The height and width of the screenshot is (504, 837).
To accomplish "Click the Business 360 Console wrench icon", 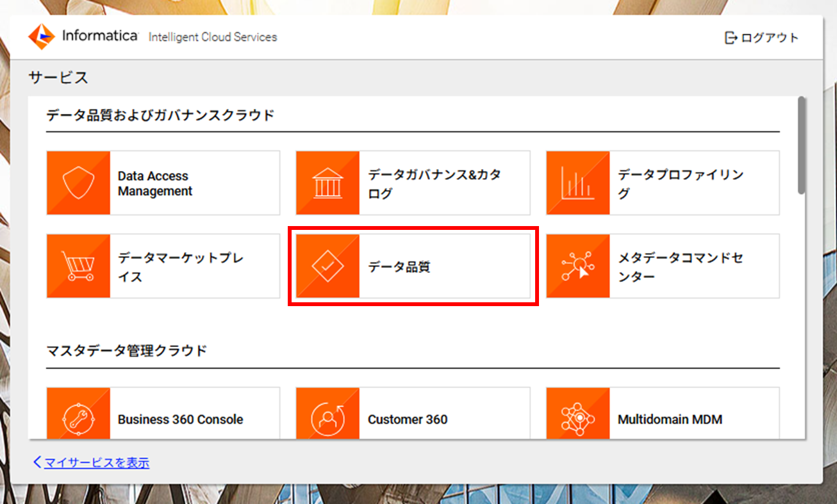I will (x=78, y=413).
